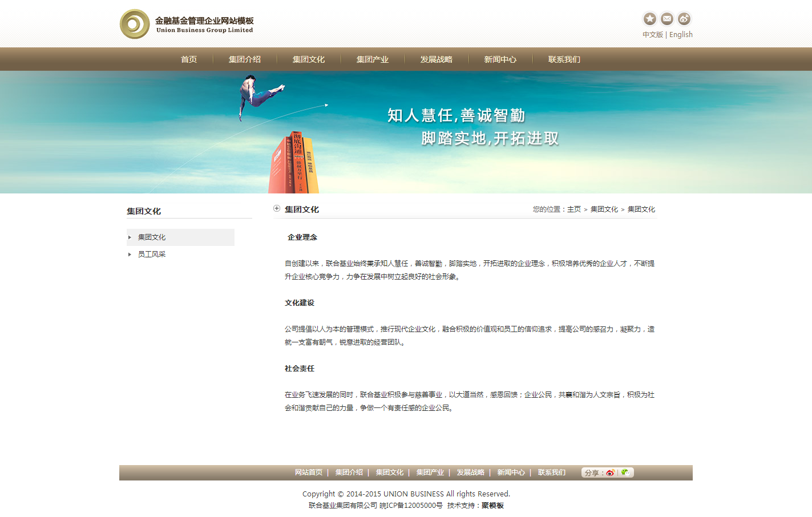This screenshot has width=812, height=517.
Task: Click 主页 in the breadcrumb trail
Action: pos(573,209)
